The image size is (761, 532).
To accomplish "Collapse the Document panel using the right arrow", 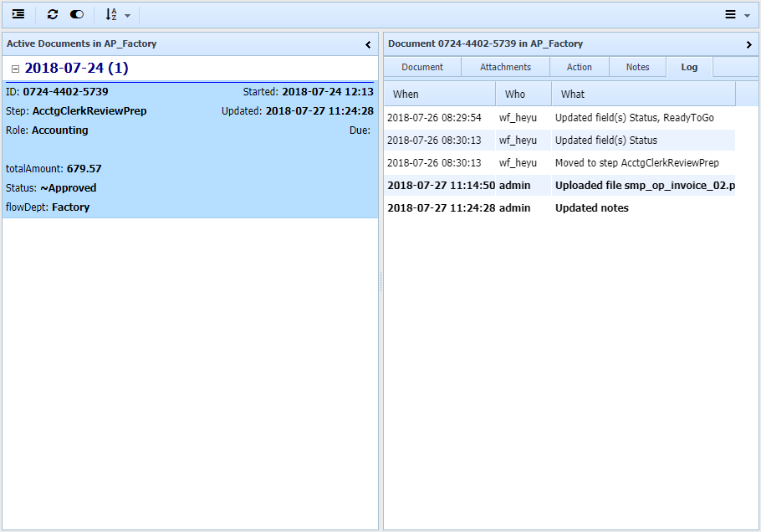I will point(748,44).
